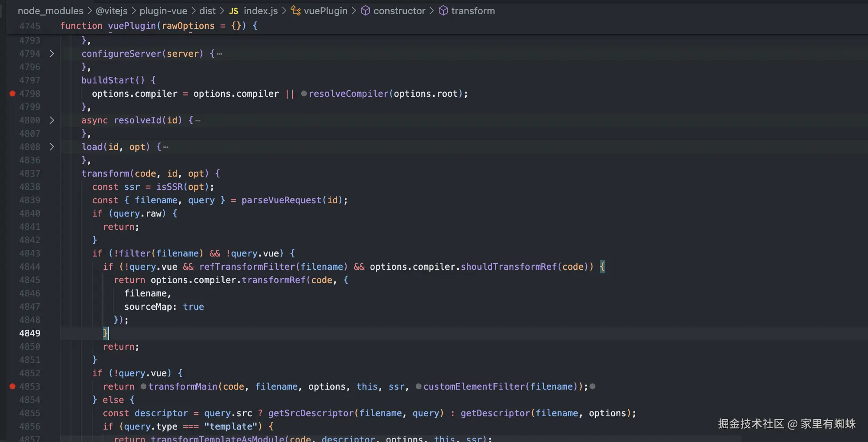Click line number 4837 in the gutter
The height and width of the screenshot is (442, 868).
pyautogui.click(x=30, y=174)
